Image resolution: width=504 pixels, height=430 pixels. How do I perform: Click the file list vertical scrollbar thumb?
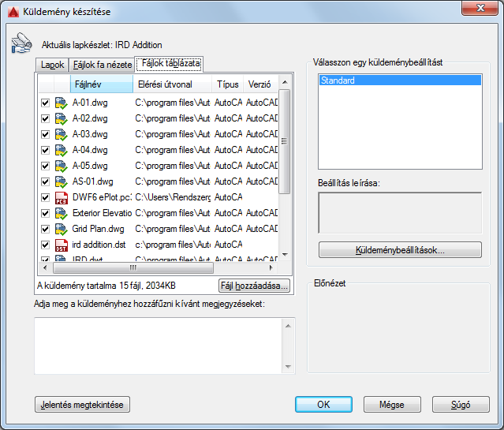[x=285, y=141]
